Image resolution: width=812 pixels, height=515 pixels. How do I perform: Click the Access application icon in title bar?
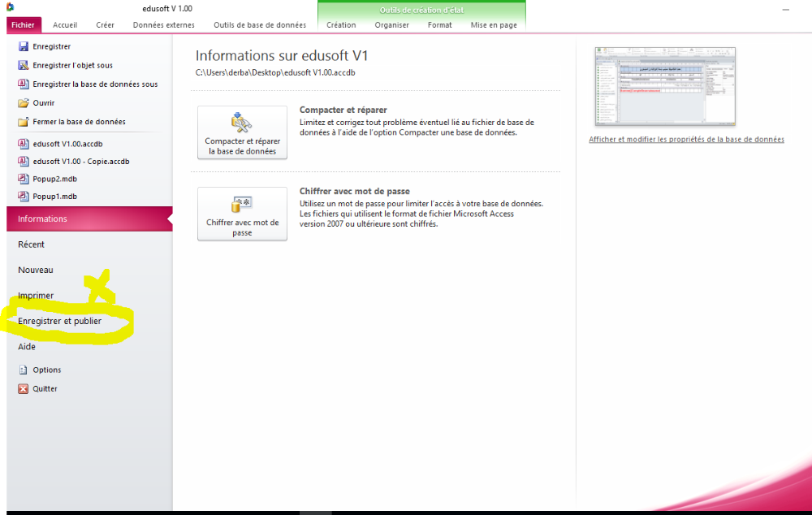10,7
